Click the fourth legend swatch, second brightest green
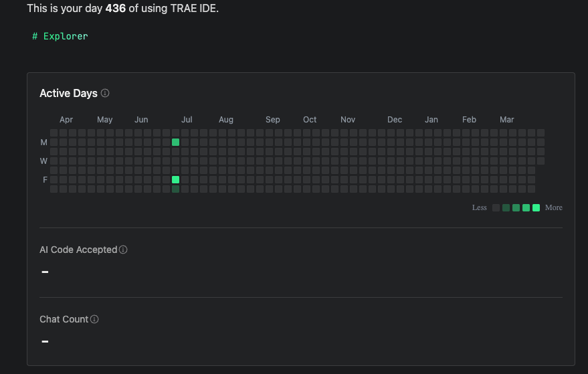Image resolution: width=588 pixels, height=374 pixels. pyautogui.click(x=526, y=208)
